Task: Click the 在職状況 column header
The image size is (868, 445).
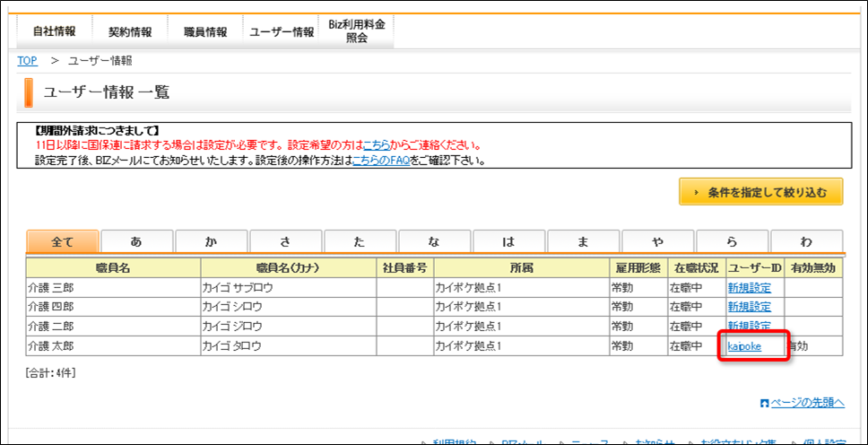Action: 697,268
